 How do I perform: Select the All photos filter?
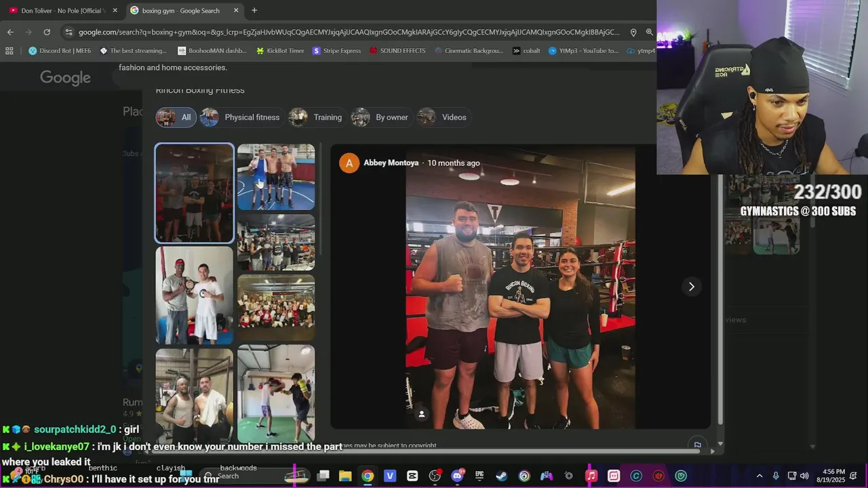click(x=176, y=117)
